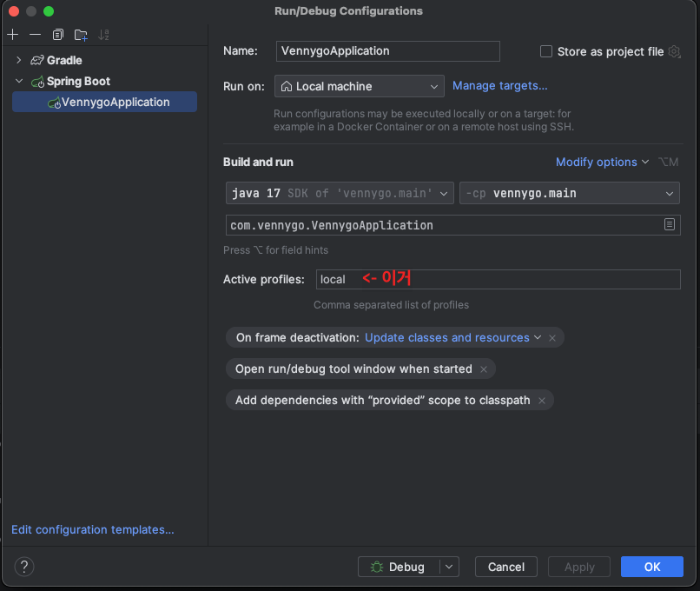
Task: Confirm the dialog with OK
Action: [x=651, y=567]
